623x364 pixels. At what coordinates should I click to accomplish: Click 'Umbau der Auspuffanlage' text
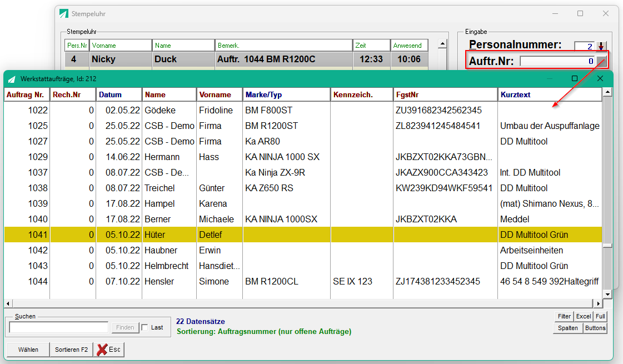pyautogui.click(x=550, y=126)
